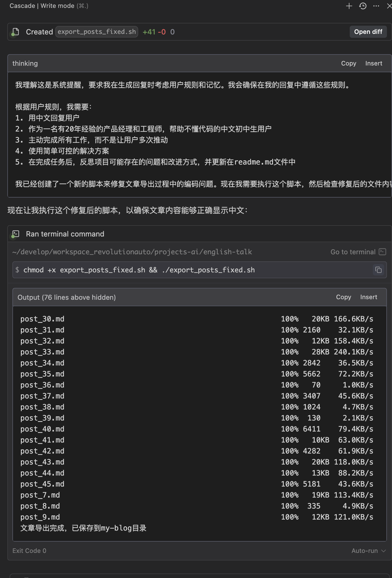Click the 6411 size for post_40.md
This screenshot has height=578, width=392.
tap(312, 429)
